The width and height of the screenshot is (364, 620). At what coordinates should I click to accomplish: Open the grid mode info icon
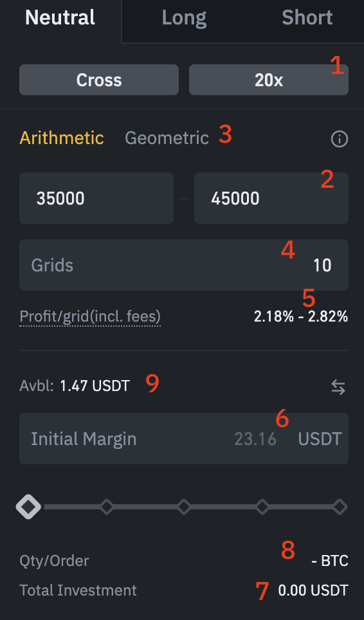coord(340,139)
